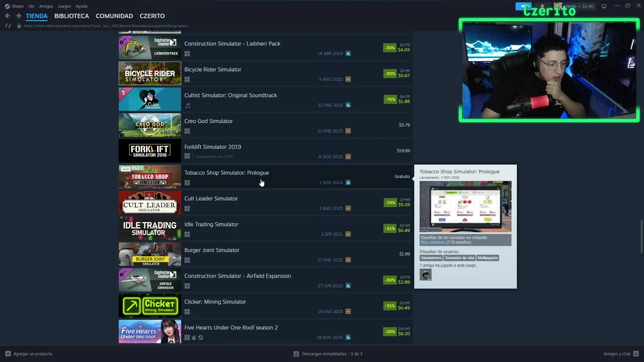Viewport: 644px width, 362px height.
Task: Click review icon beside 1 NOV 2024
Action: pyautogui.click(x=348, y=183)
